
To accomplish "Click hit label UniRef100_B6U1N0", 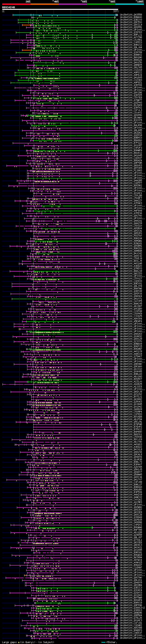I will point(131,58).
